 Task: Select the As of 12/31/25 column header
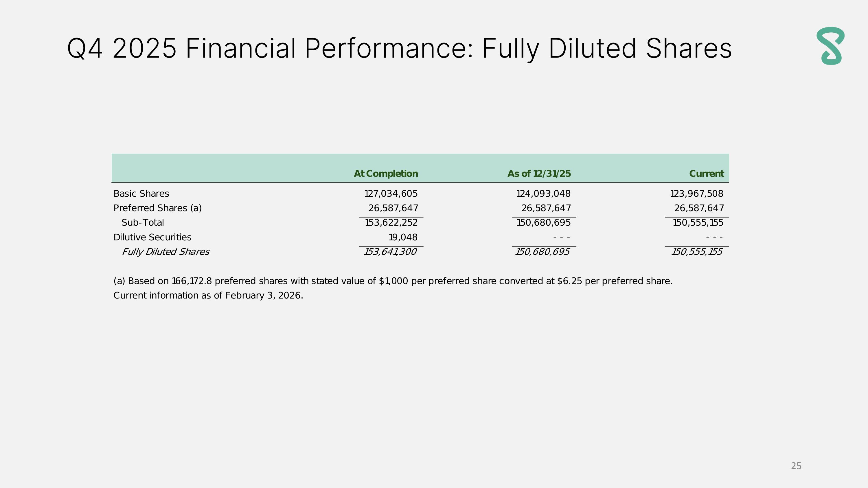(x=539, y=174)
